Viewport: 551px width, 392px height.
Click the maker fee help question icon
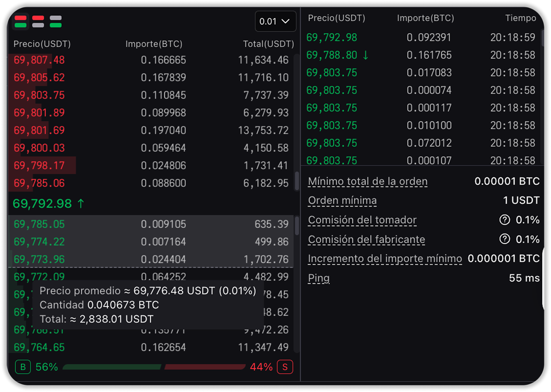(x=505, y=239)
